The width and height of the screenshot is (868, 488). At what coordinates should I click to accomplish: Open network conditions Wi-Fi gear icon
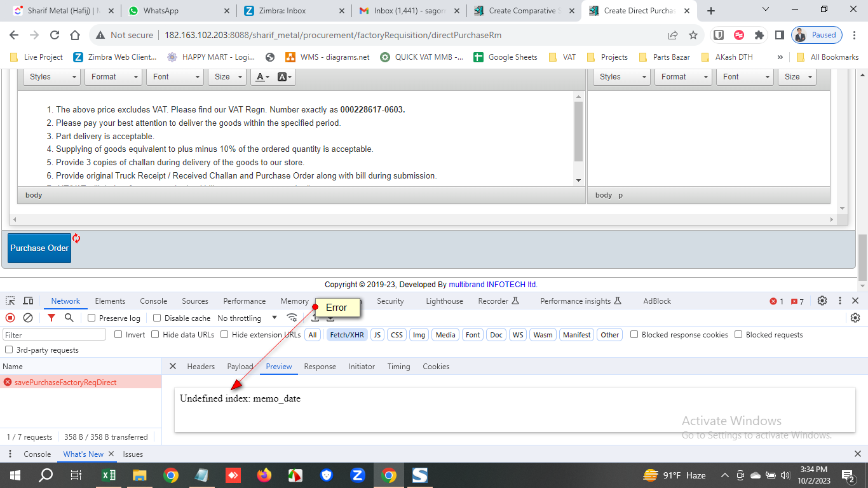click(292, 318)
